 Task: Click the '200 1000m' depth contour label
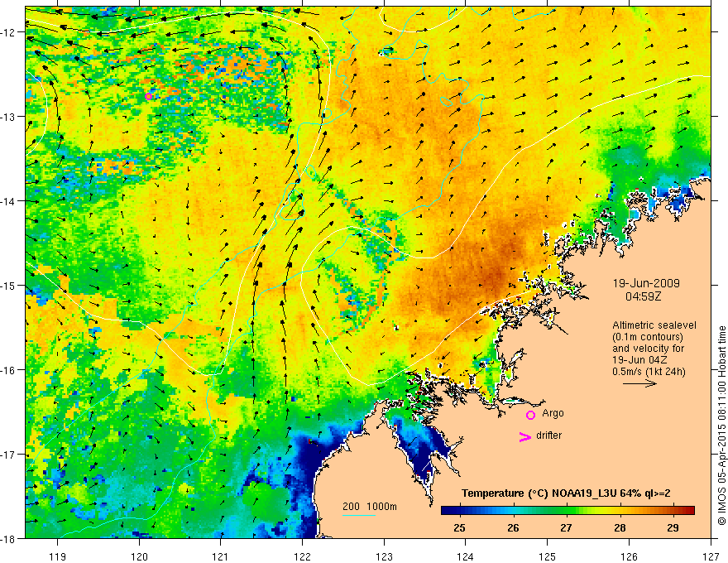(370, 507)
